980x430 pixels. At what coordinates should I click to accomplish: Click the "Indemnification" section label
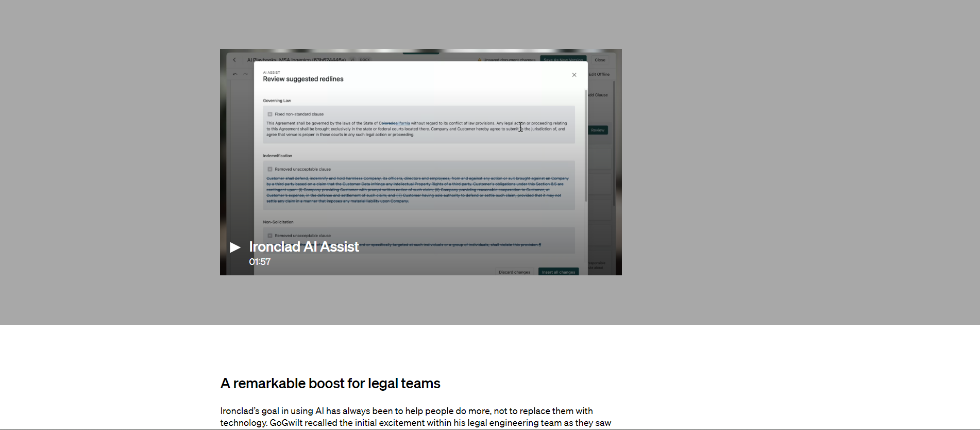click(x=277, y=156)
